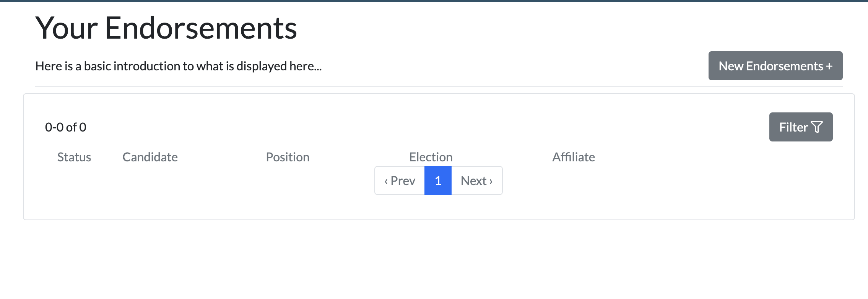
Task: Click the right chevron beside Next
Action: tap(491, 181)
